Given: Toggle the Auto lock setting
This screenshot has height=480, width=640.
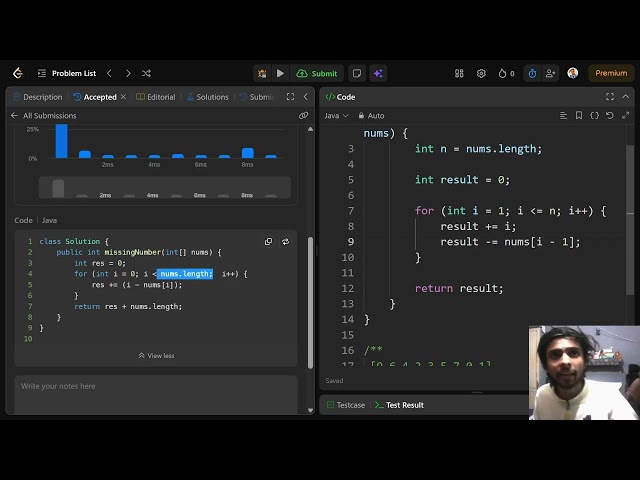Looking at the screenshot, I should pyautogui.click(x=371, y=116).
